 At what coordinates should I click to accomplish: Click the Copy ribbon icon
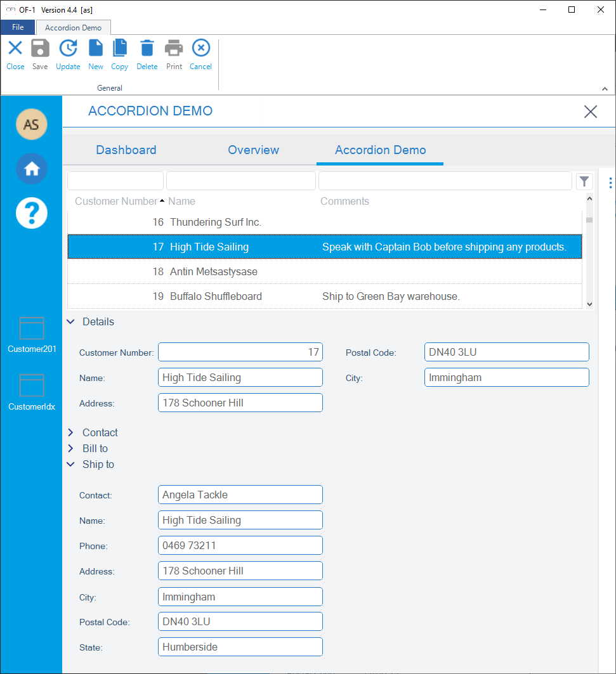point(120,48)
